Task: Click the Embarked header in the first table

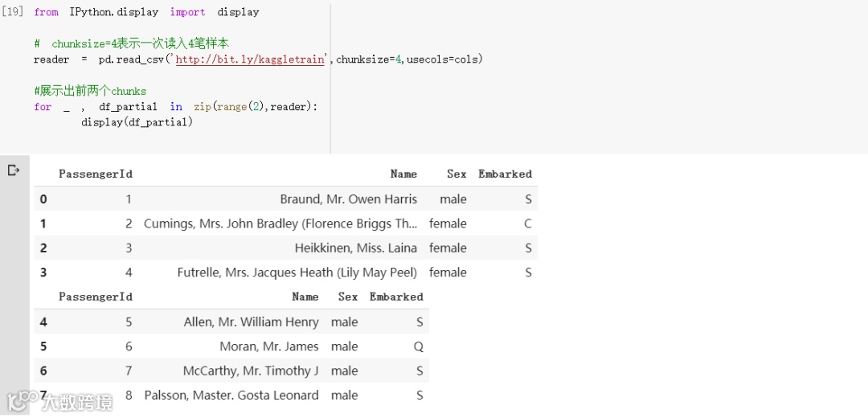Action: (x=505, y=174)
